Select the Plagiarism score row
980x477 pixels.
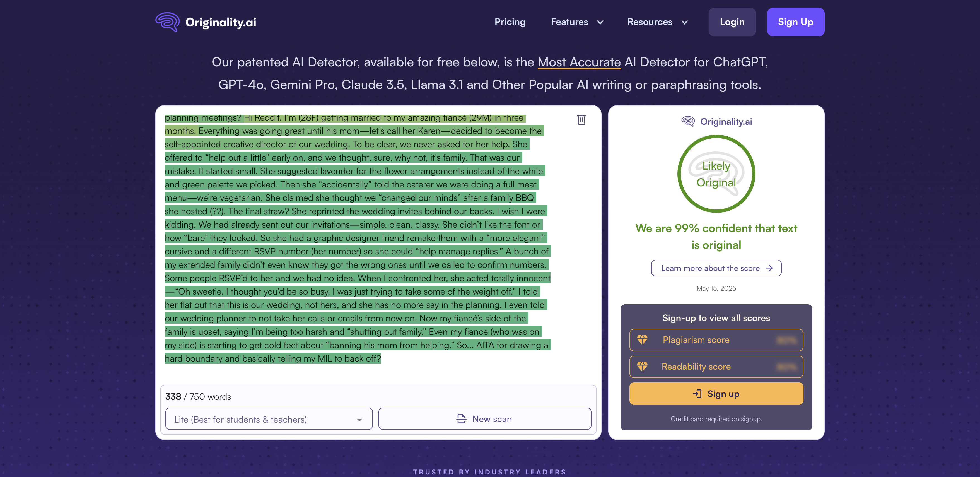click(716, 340)
